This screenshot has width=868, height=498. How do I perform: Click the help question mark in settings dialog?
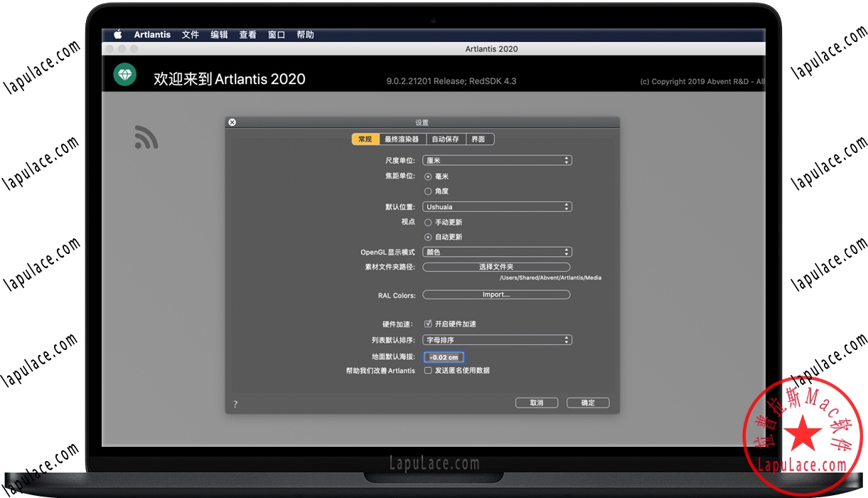[x=235, y=403]
